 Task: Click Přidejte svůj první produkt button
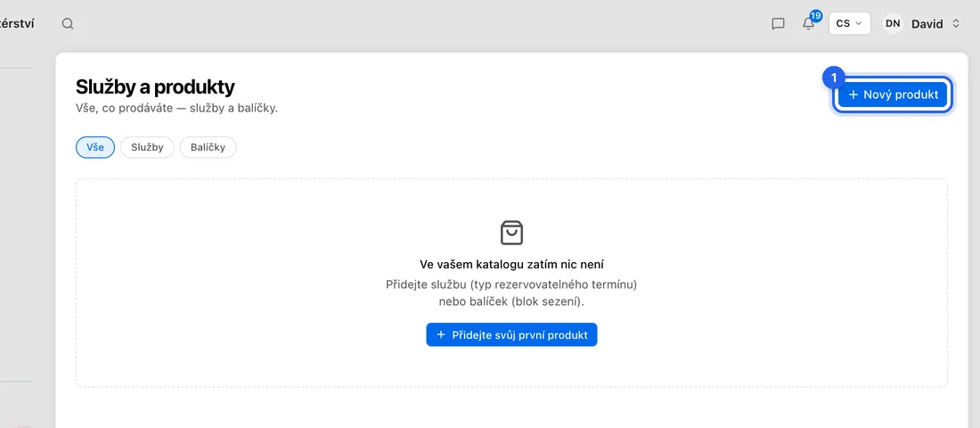point(512,334)
